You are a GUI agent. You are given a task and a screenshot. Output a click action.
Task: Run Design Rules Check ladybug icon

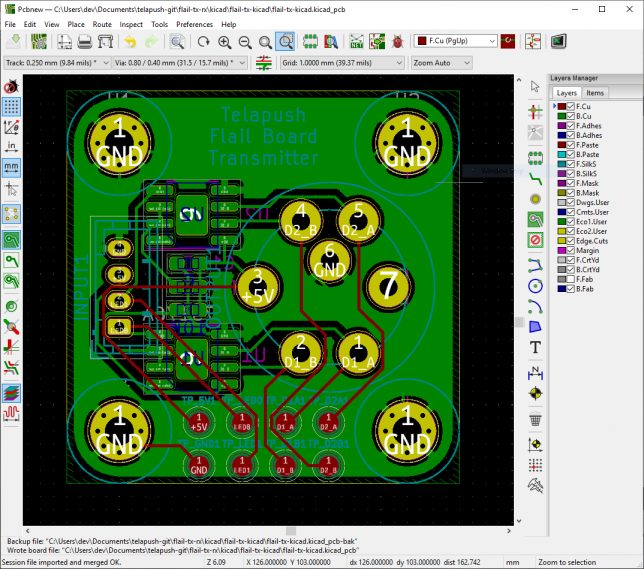tap(397, 41)
